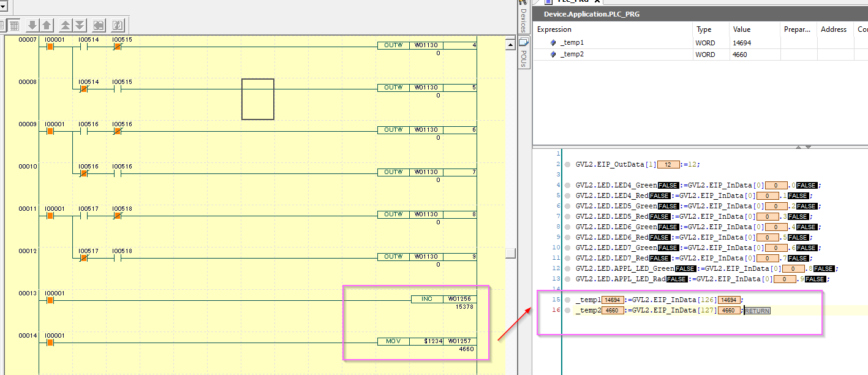
Task: Select I00001 contact on rung 00014
Action: (x=51, y=341)
